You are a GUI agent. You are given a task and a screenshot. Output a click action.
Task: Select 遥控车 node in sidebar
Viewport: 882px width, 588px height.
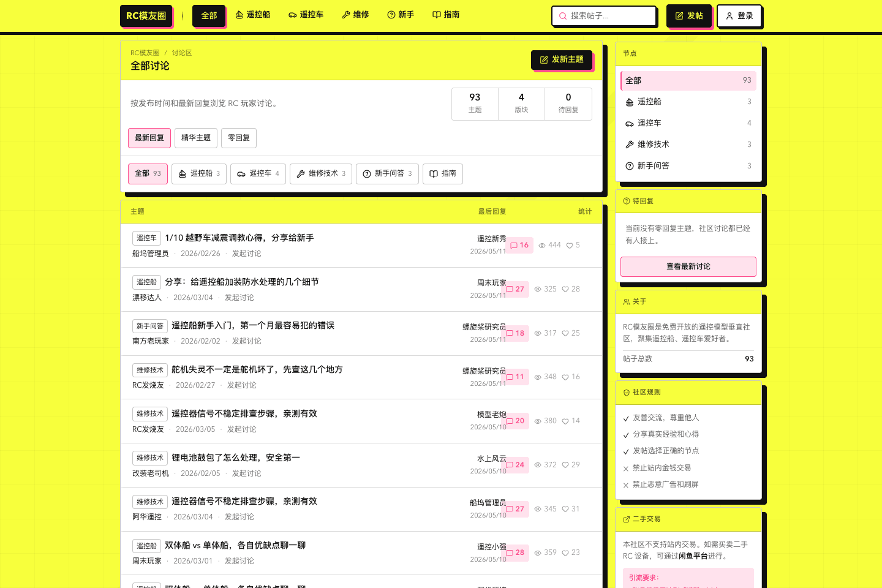point(688,123)
